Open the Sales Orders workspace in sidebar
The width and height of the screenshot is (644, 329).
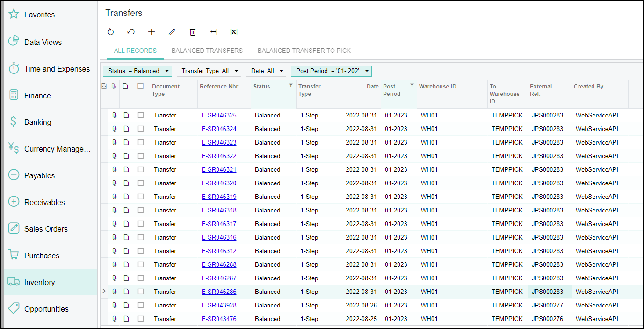(x=46, y=229)
